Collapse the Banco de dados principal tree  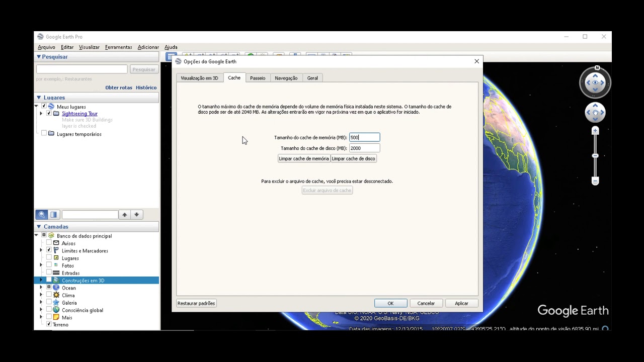point(37,235)
